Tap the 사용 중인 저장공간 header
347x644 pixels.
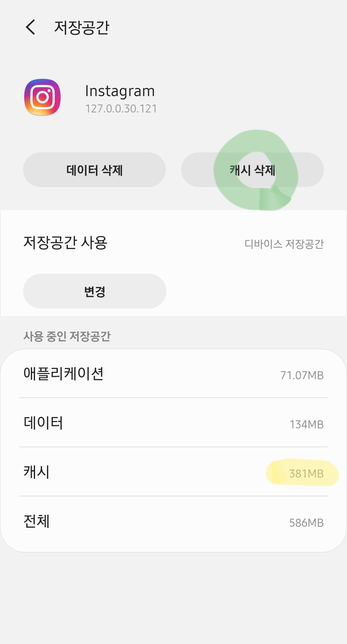click(x=67, y=336)
